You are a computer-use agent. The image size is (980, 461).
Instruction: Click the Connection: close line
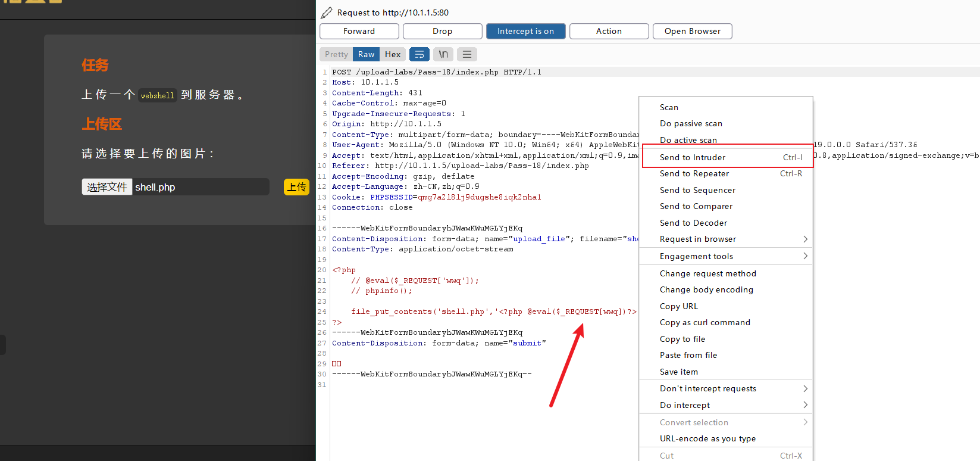(x=372, y=207)
